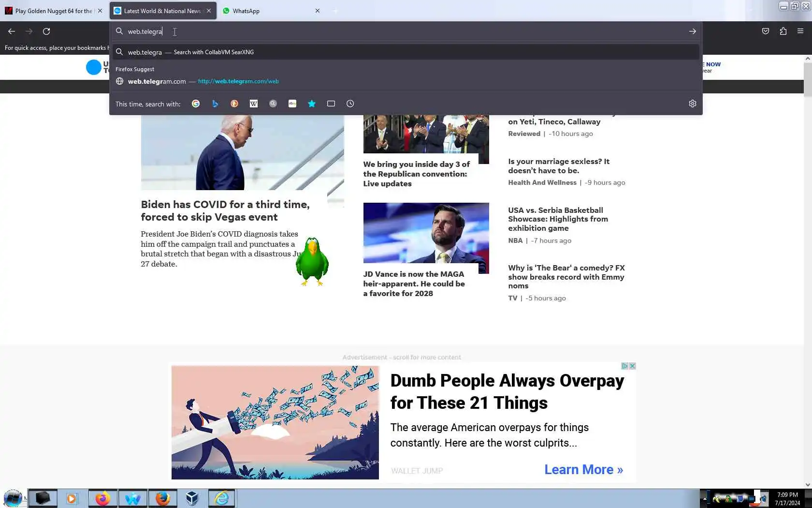This screenshot has height=508, width=812.
Task: Open Republican convention day 3 live updates
Action: [416, 174]
